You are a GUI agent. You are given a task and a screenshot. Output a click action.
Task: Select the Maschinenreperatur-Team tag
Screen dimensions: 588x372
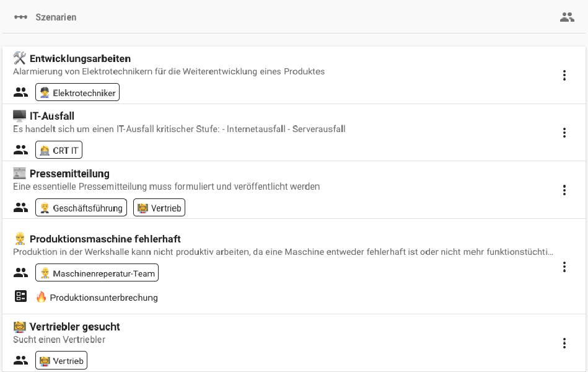click(x=97, y=272)
